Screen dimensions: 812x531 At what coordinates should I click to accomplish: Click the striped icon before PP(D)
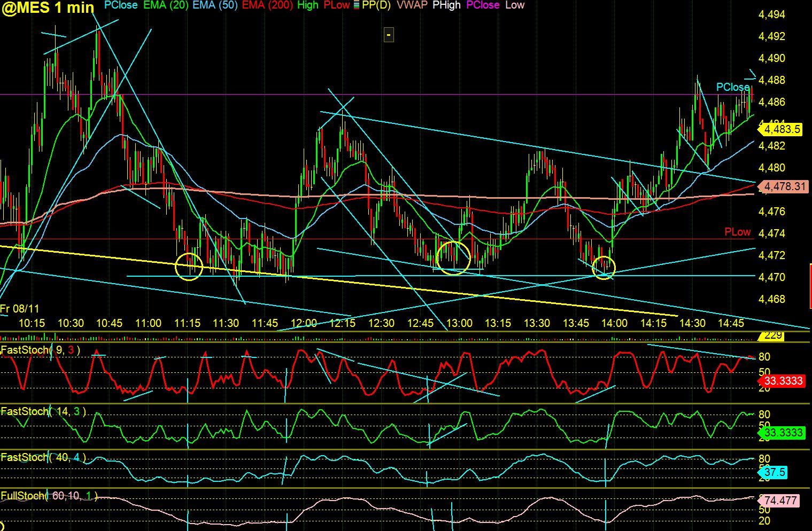pyautogui.click(x=357, y=5)
